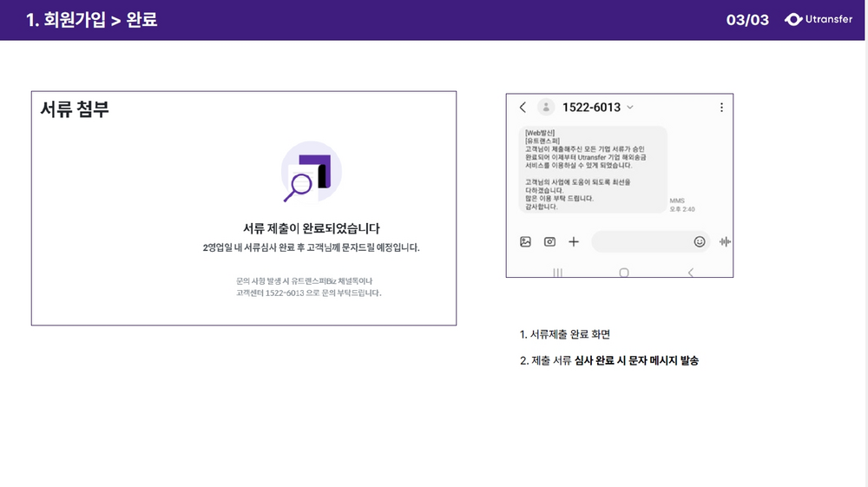This screenshot has width=868, height=487.
Task: Expand the dropdown chevron next to 1522-6013
Action: pos(630,108)
